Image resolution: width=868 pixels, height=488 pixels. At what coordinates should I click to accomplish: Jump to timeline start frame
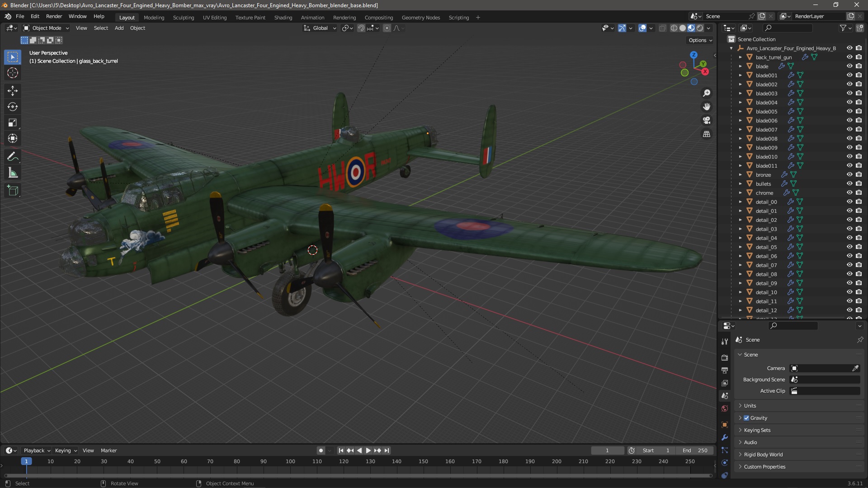tap(341, 450)
